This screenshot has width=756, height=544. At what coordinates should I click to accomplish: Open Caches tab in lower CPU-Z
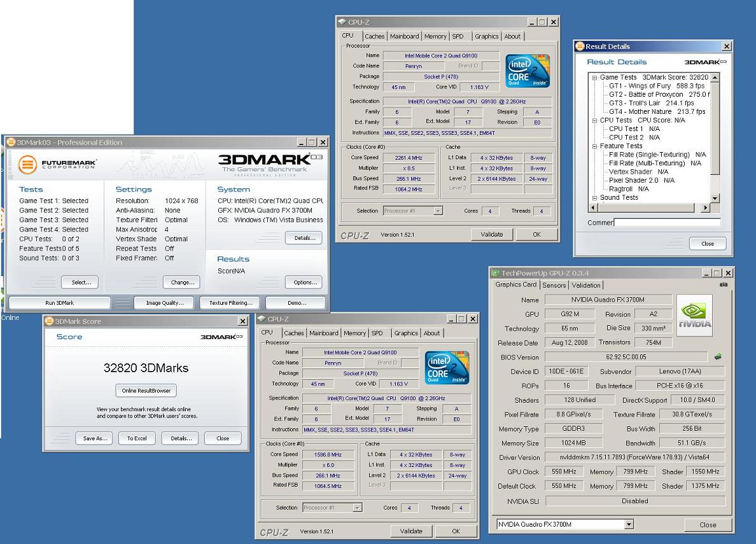[x=294, y=333]
